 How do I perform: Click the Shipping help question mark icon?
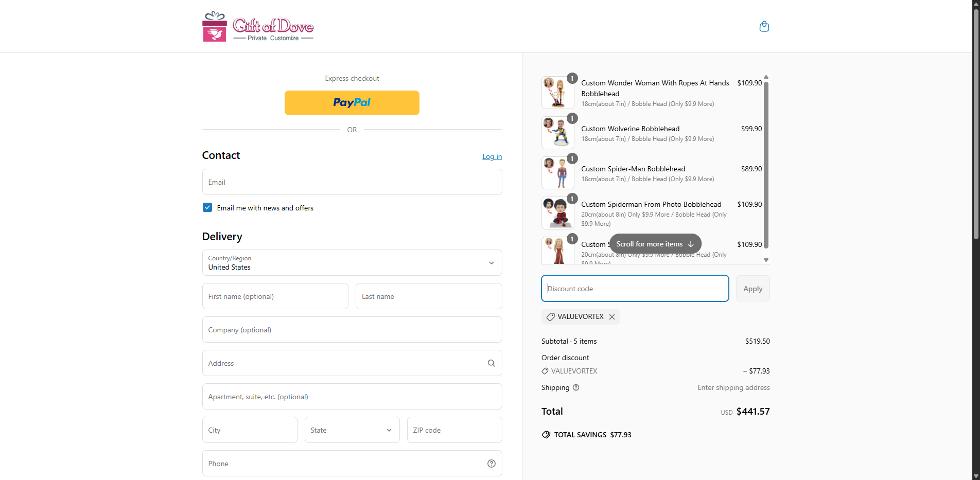[576, 387]
